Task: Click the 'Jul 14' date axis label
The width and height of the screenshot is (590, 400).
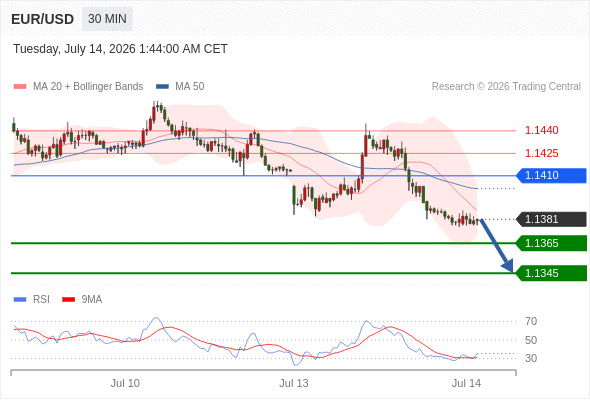Action: point(467,383)
